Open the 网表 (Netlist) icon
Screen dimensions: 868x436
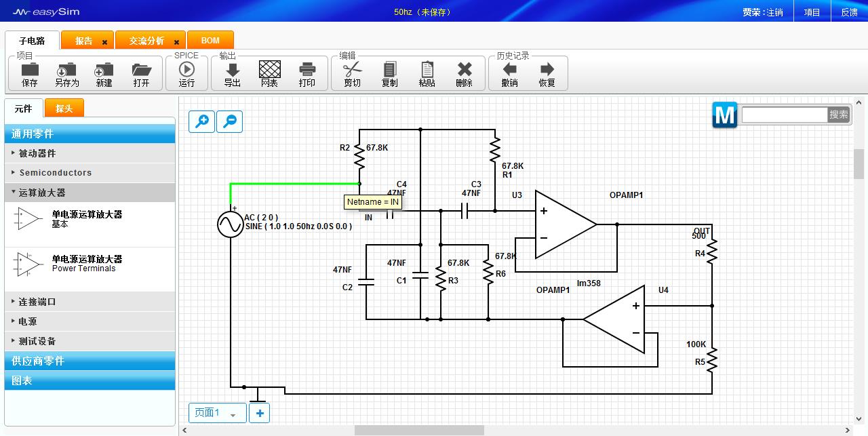(x=269, y=69)
